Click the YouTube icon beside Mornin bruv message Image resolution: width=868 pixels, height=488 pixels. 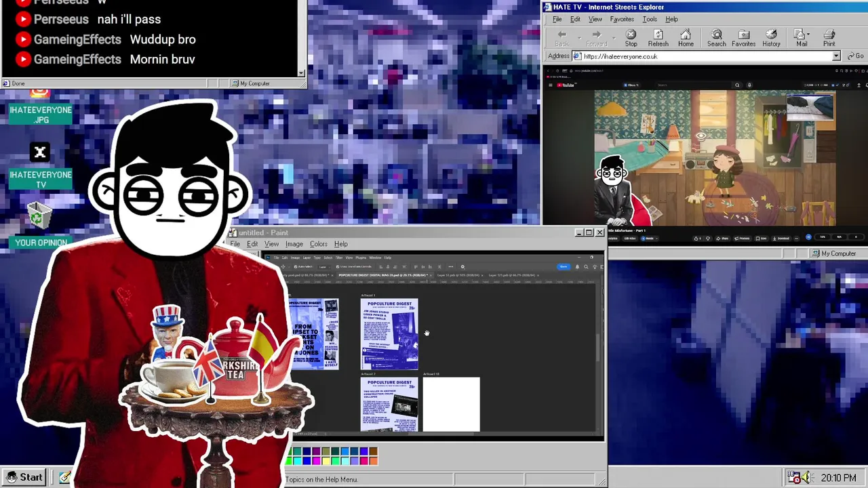click(x=23, y=60)
